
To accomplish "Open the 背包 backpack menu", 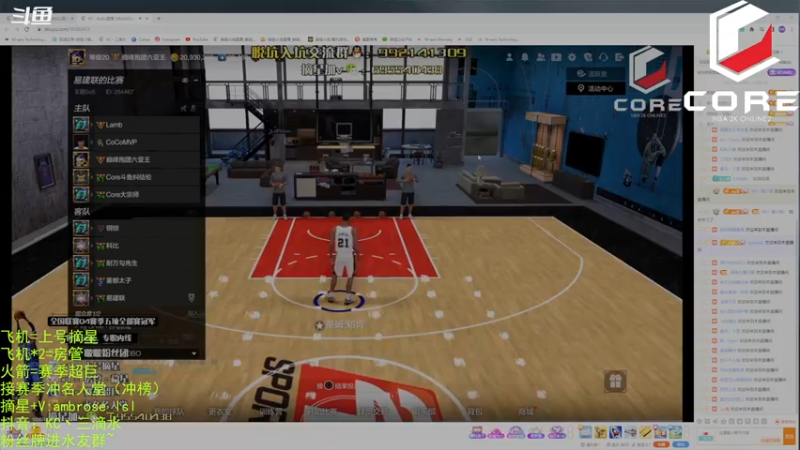I will [x=474, y=411].
